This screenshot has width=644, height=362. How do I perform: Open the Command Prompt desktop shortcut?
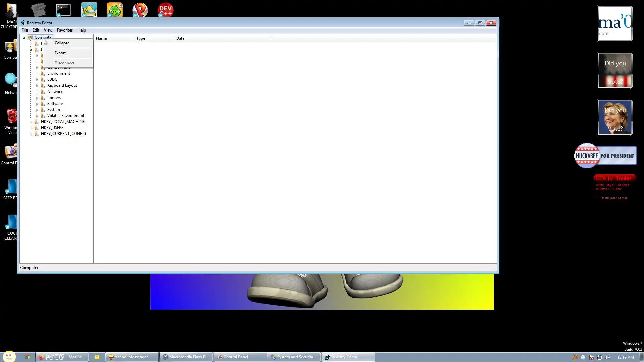pyautogui.click(x=63, y=10)
